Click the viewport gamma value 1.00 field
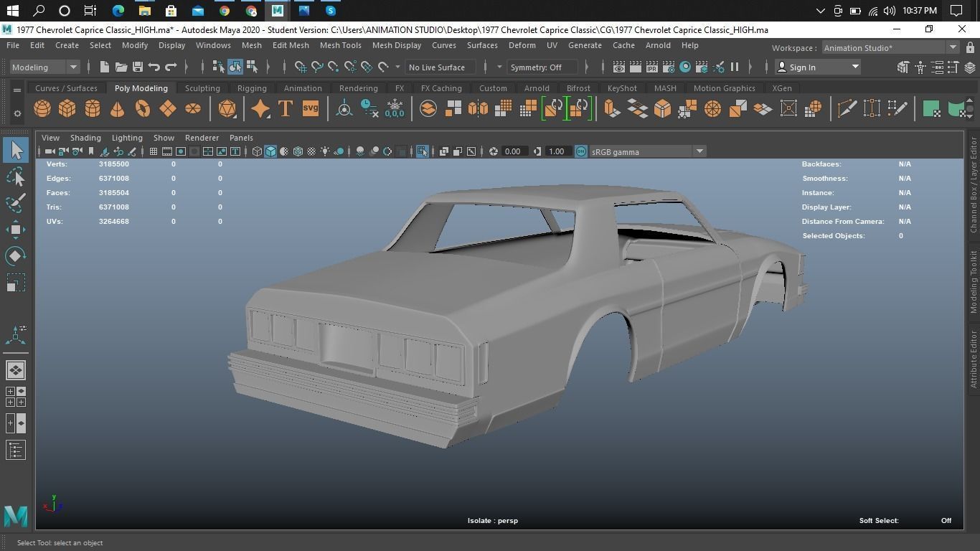980x551 pixels. click(557, 151)
